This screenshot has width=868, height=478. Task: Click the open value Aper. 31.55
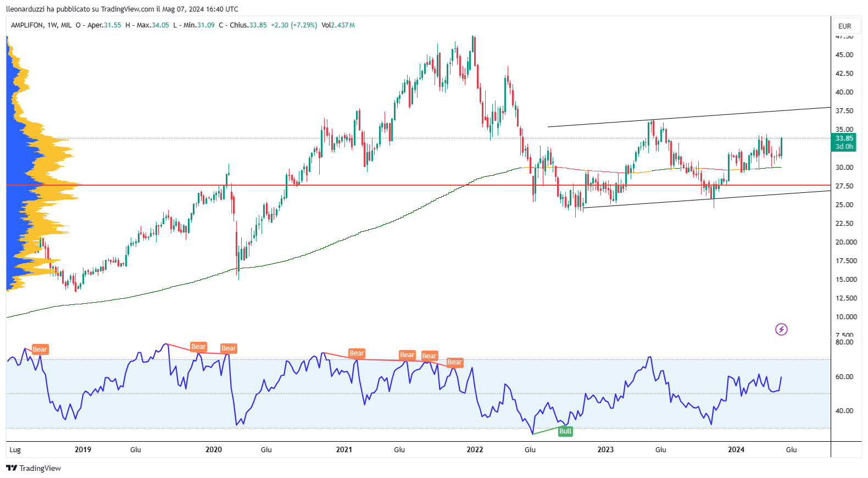(99, 25)
